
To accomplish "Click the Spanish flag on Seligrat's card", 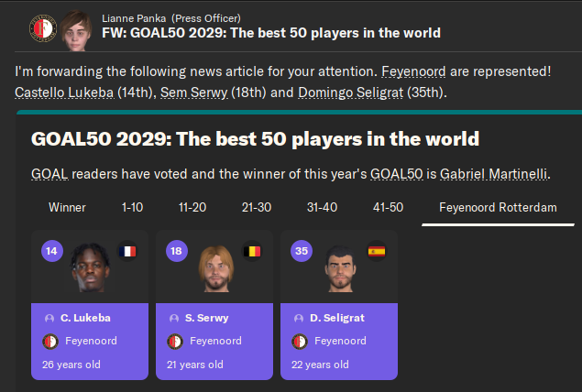I will tap(377, 252).
